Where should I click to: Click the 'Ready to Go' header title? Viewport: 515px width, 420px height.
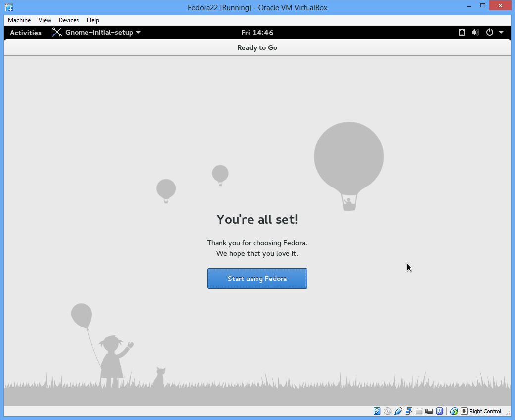pos(257,47)
